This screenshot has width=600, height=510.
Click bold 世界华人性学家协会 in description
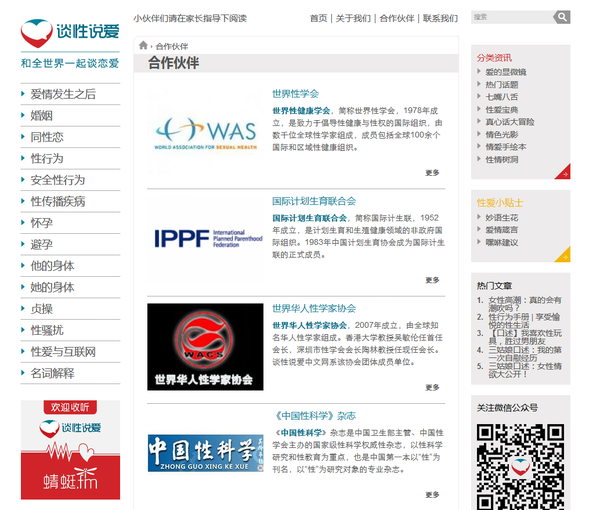click(310, 326)
